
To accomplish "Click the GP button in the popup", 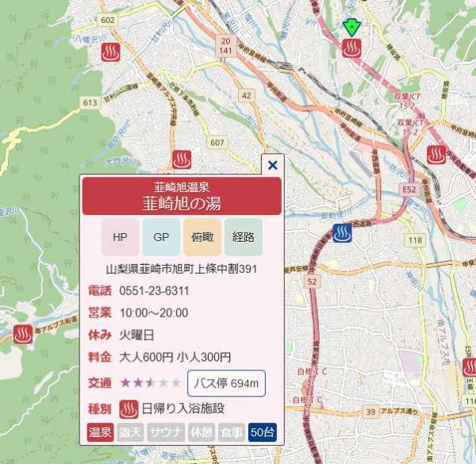I will pos(161,237).
